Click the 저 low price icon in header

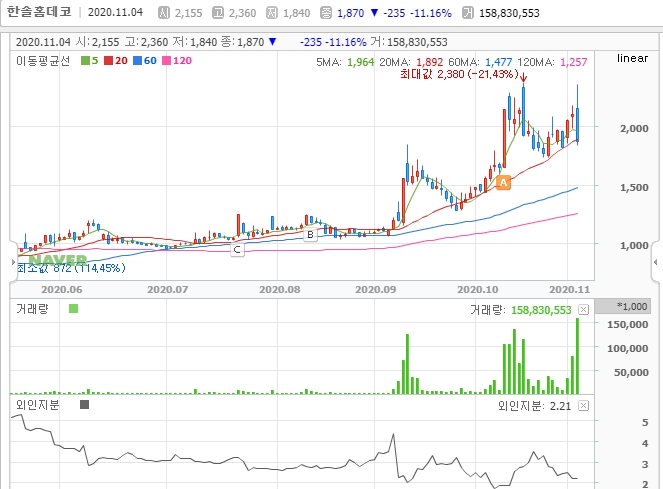[272, 13]
